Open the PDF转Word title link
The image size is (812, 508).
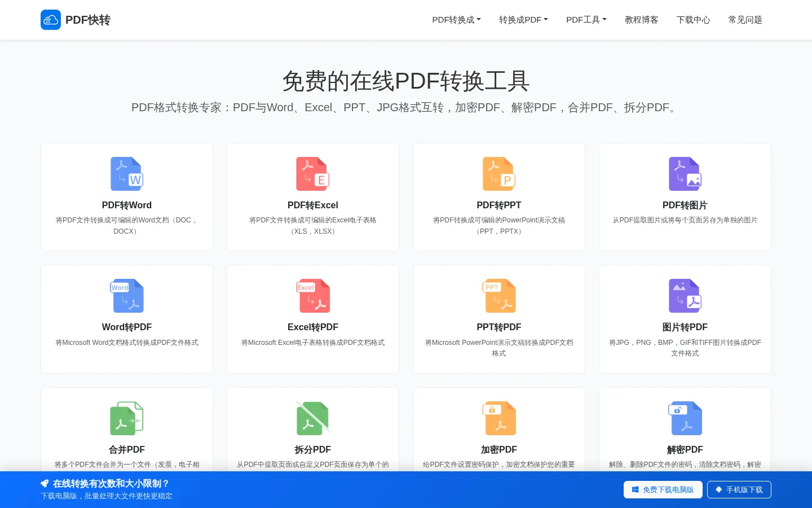[127, 205]
